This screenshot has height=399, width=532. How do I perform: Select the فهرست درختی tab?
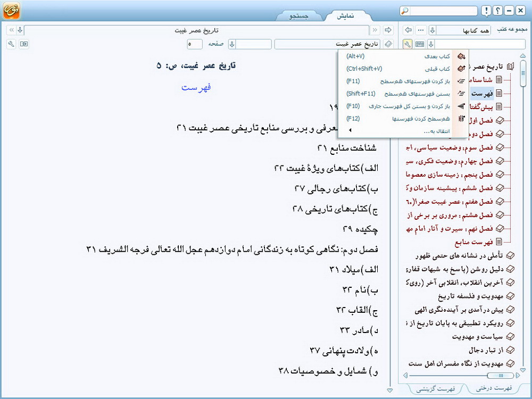[x=494, y=388]
